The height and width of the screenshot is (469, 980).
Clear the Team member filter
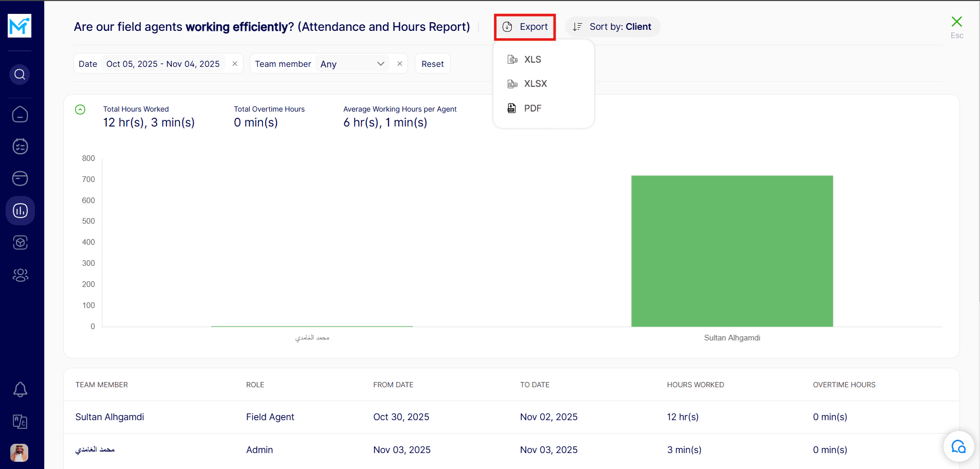click(400, 64)
